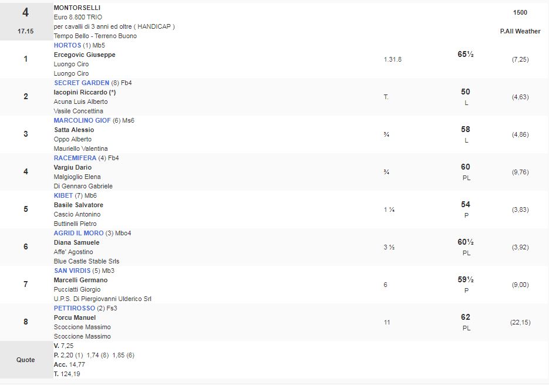Select the P.All Weather track label
This screenshot has width=549, height=392.
coord(520,31)
